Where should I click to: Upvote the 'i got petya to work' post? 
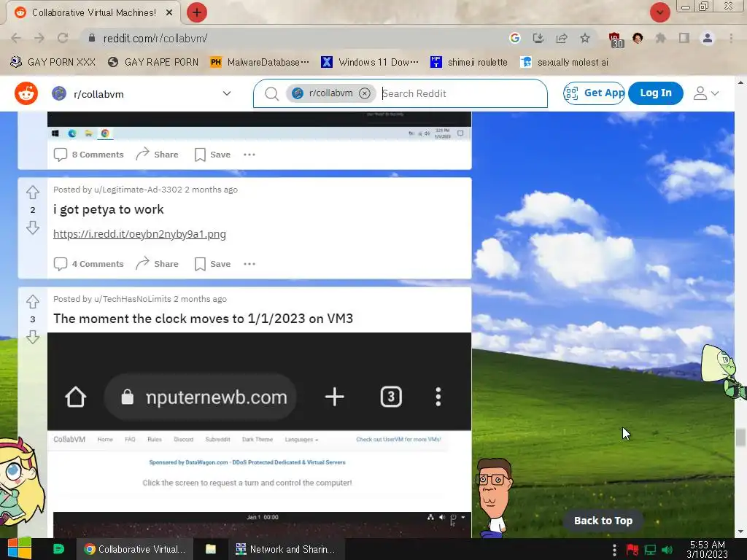point(32,192)
